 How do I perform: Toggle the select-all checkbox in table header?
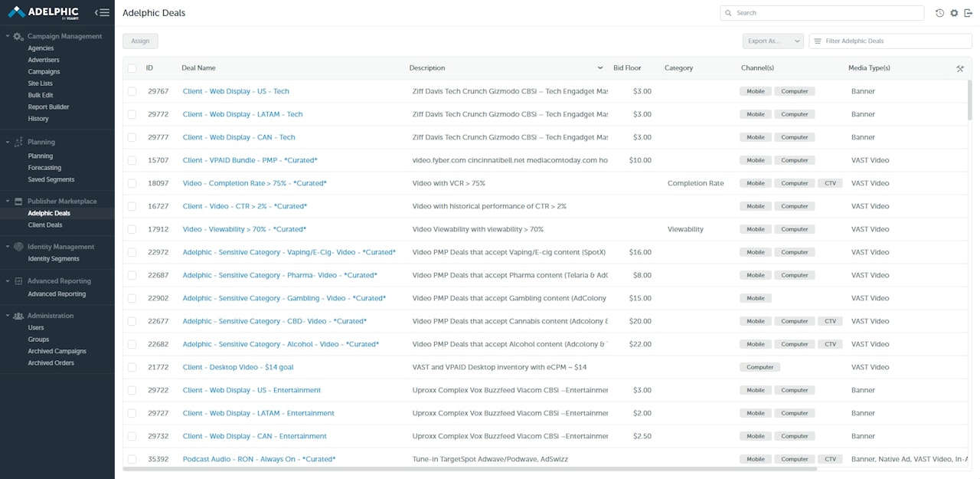tap(132, 68)
